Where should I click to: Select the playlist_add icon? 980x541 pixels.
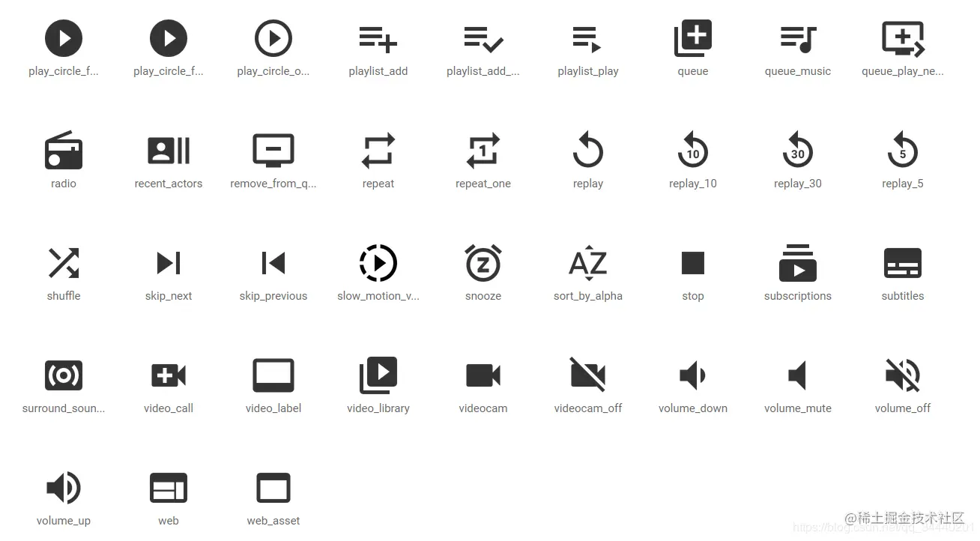[x=378, y=39]
